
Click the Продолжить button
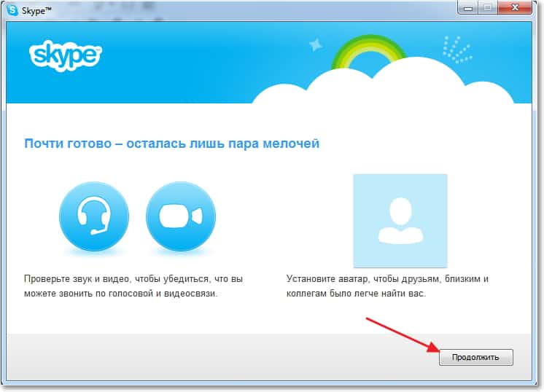[x=475, y=357]
